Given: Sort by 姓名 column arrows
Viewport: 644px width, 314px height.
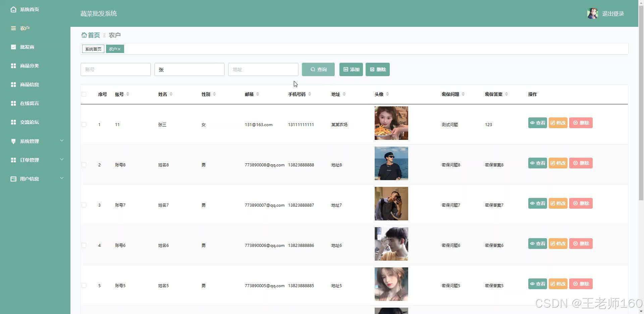Looking at the screenshot, I should point(171,94).
